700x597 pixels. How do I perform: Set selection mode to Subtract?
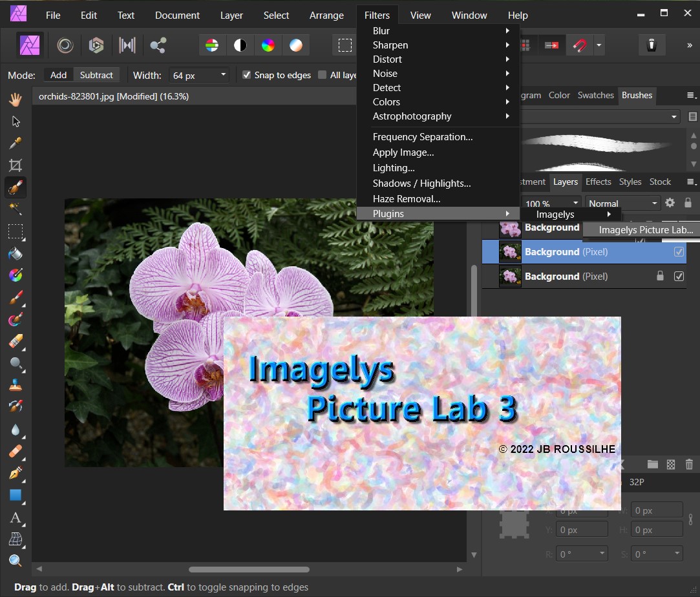(96, 75)
